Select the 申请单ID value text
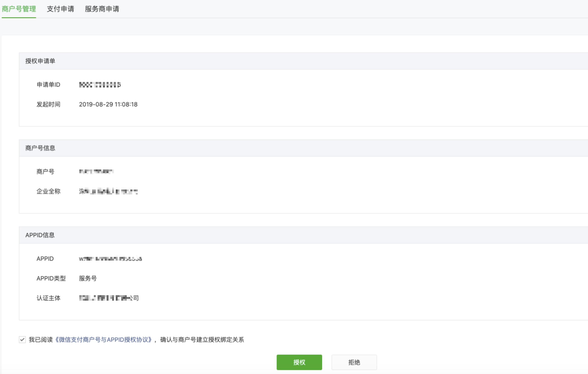588x374 pixels. tap(100, 85)
